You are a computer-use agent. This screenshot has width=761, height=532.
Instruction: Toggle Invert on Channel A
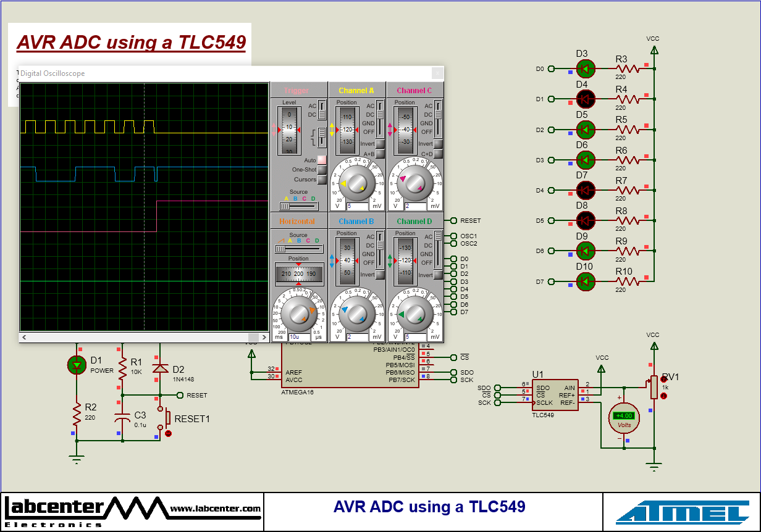coord(379,144)
